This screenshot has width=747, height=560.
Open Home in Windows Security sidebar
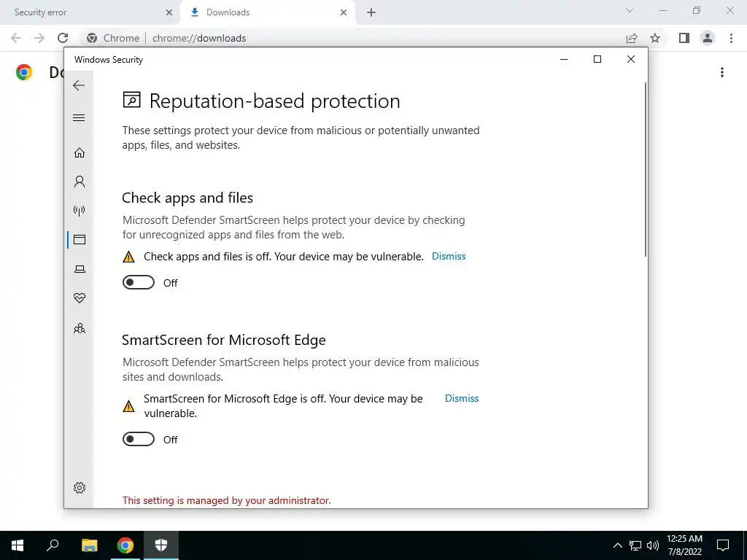click(79, 152)
